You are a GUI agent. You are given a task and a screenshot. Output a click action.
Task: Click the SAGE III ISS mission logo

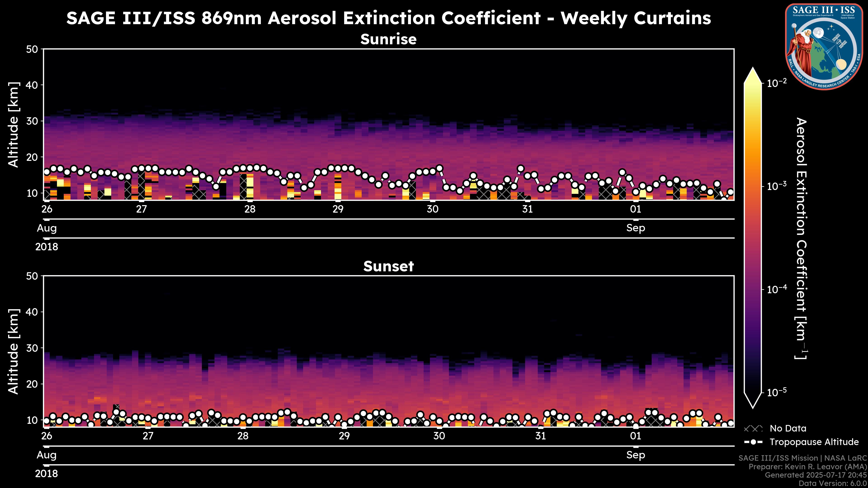tap(824, 47)
